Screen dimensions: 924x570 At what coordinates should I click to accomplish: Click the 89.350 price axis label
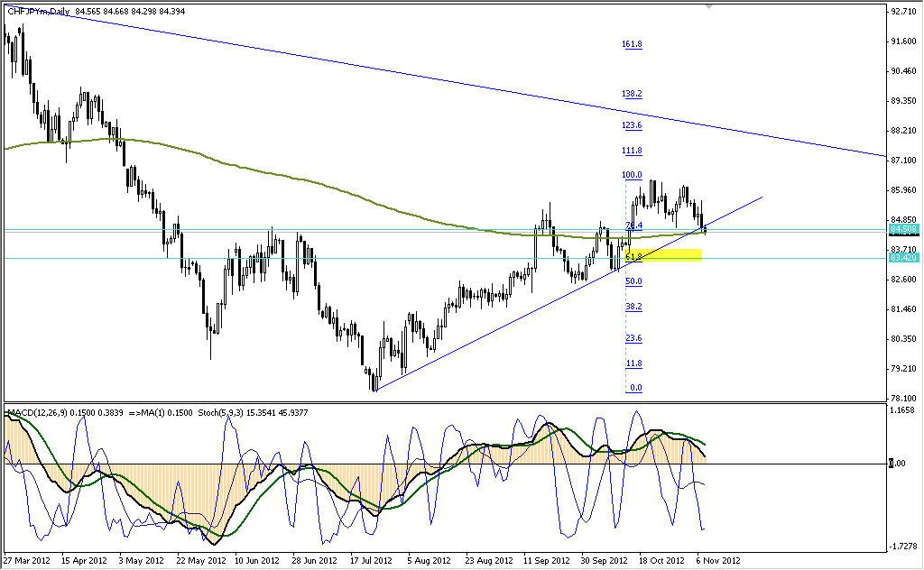(x=904, y=101)
